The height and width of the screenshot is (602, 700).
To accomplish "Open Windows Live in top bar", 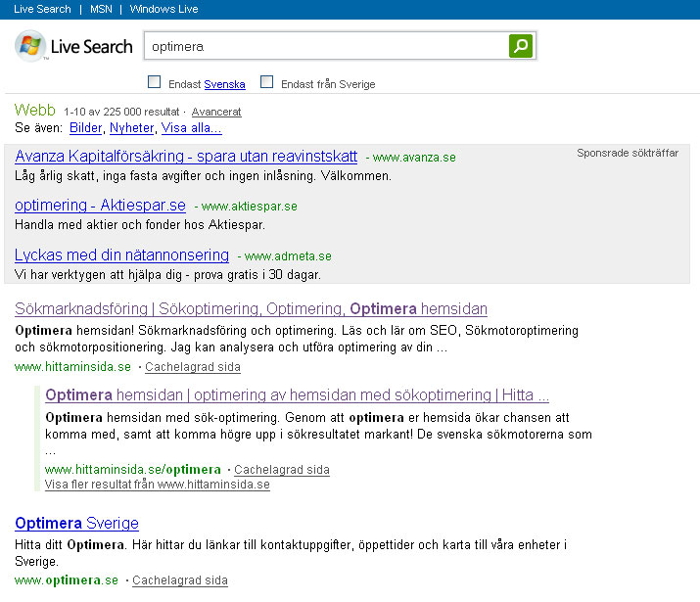I will click(x=163, y=9).
